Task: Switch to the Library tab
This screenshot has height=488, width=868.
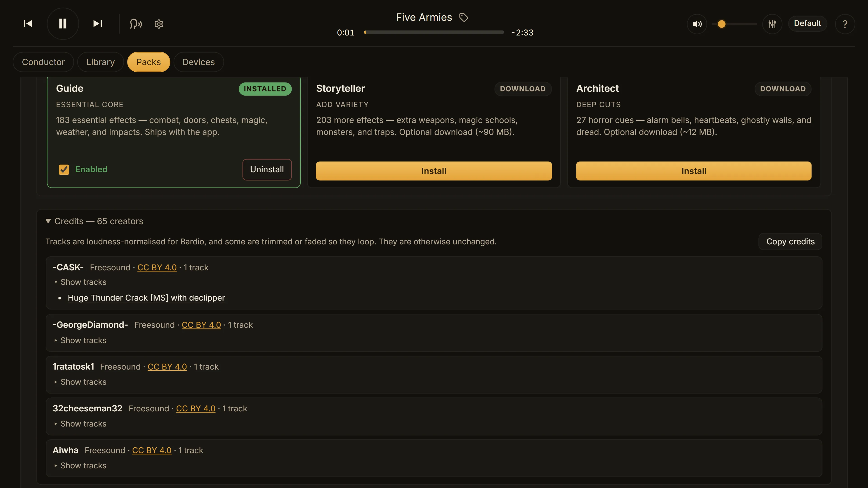Action: tap(100, 62)
